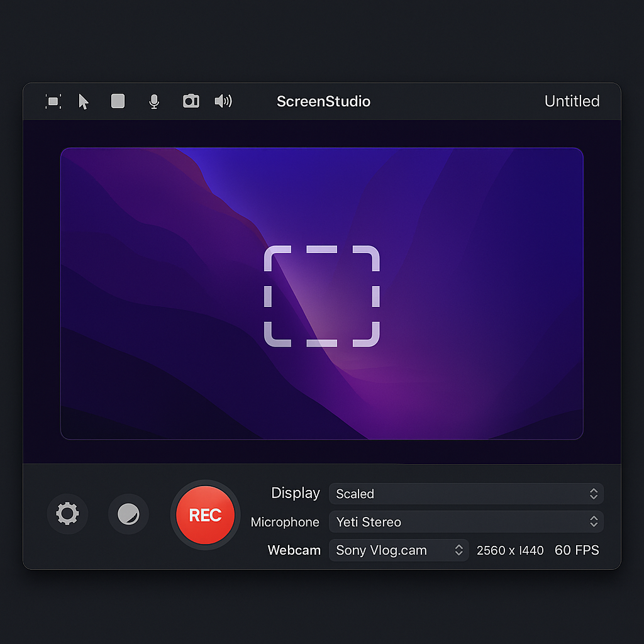The height and width of the screenshot is (644, 644).
Task: Toggle the microphone icon in toolbar
Action: pyautogui.click(x=154, y=101)
